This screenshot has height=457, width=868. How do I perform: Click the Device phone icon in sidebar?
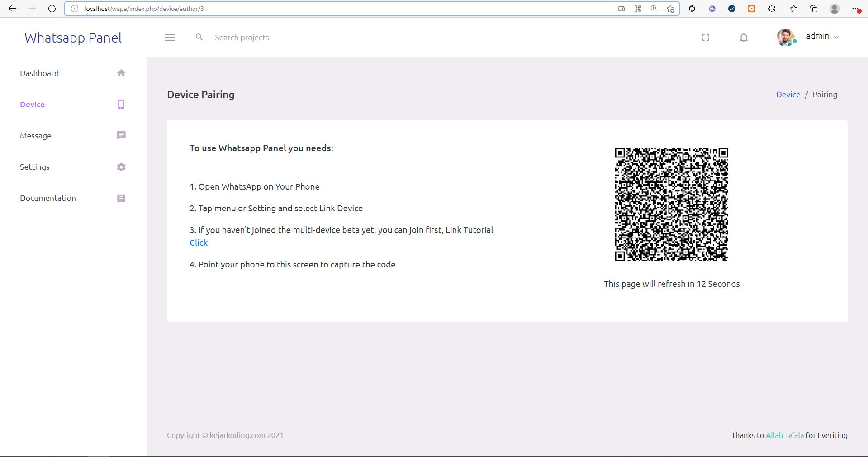[121, 105]
